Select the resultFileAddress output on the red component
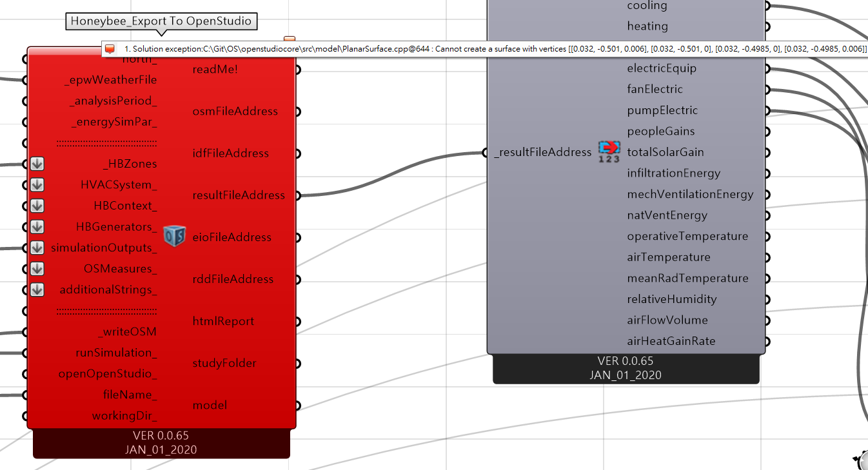Screen dimensions: 868x470 pos(239,195)
